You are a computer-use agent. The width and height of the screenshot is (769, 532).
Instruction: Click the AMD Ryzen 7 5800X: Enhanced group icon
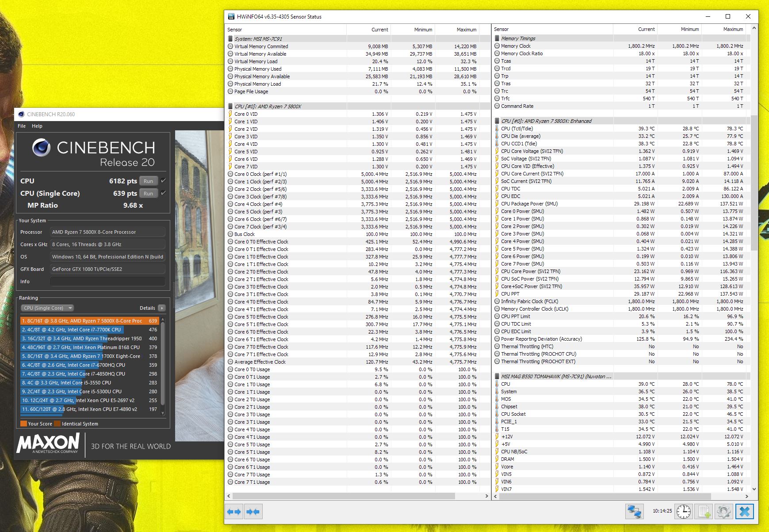497,121
